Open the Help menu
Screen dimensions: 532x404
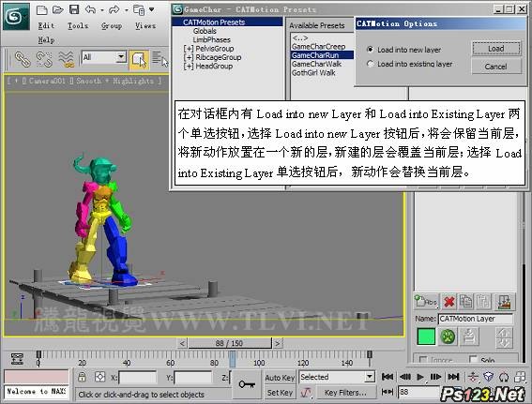pyautogui.click(x=46, y=39)
